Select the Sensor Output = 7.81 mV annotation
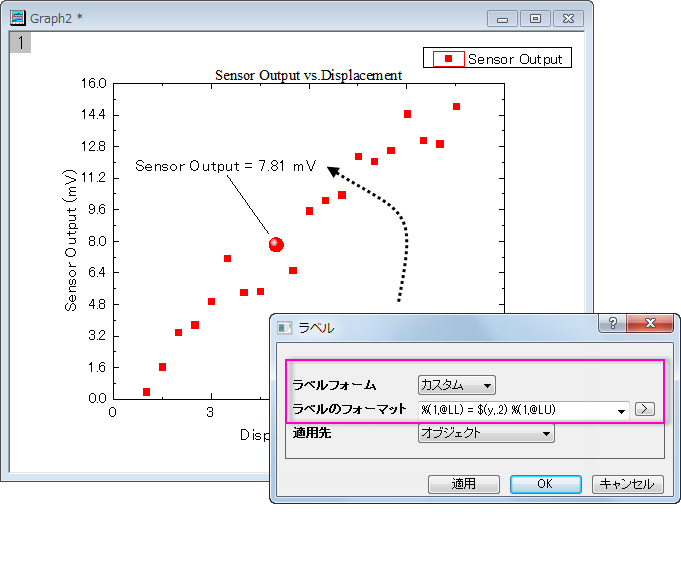 [225, 166]
